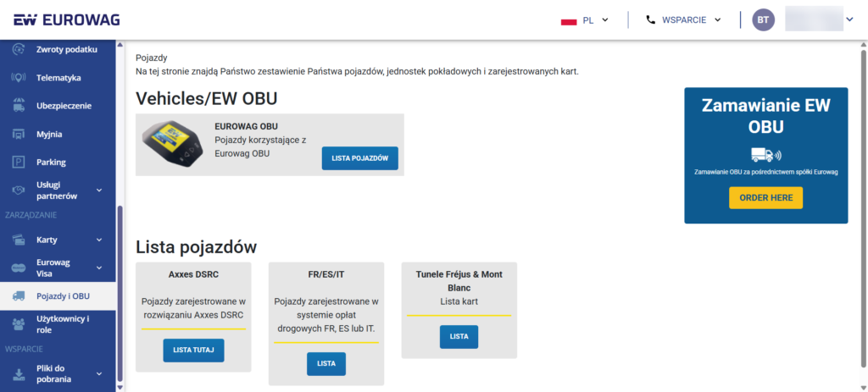Open Telematyka menu item
The image size is (868, 392).
pos(58,78)
